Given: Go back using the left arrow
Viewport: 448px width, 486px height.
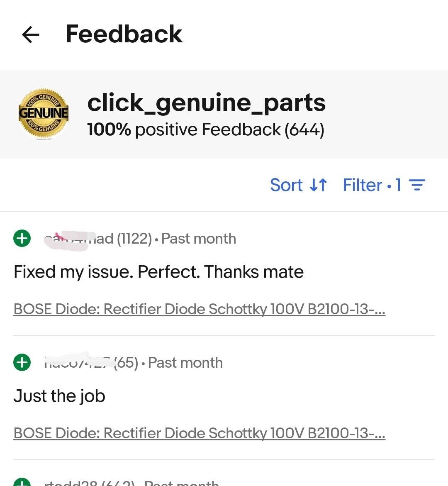Looking at the screenshot, I should [x=31, y=34].
